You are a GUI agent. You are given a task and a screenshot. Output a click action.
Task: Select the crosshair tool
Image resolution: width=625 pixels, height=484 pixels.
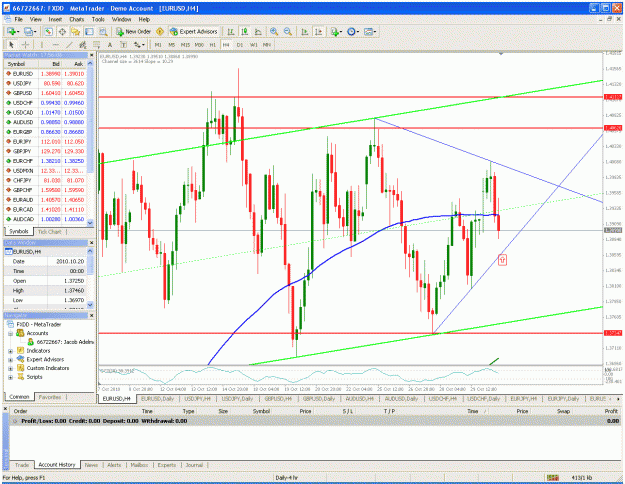pyautogui.click(x=25, y=45)
